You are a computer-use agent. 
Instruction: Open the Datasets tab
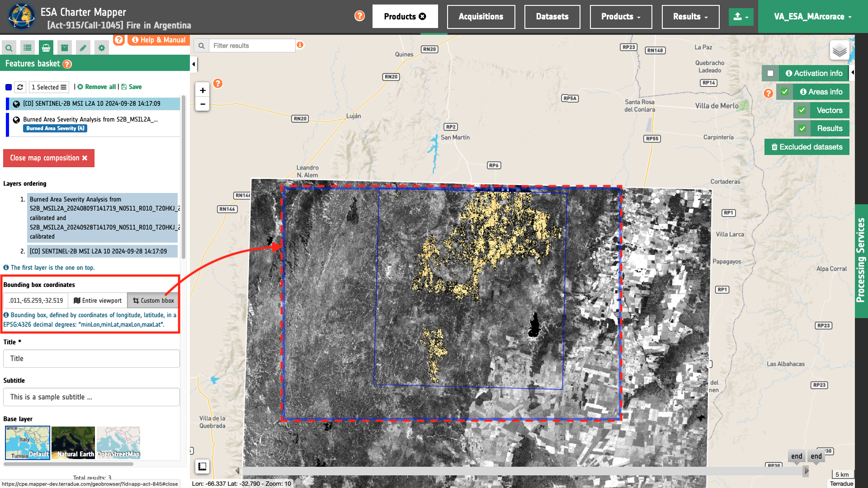click(552, 17)
